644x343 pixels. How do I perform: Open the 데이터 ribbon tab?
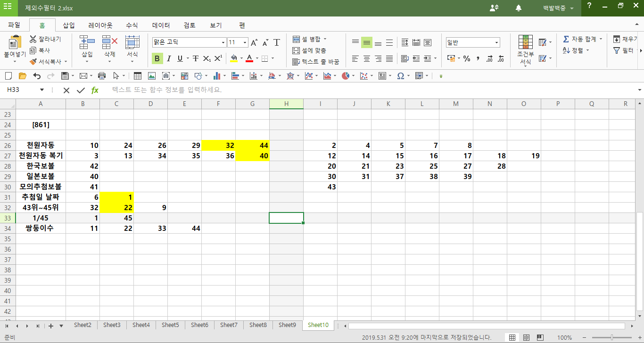coord(161,25)
